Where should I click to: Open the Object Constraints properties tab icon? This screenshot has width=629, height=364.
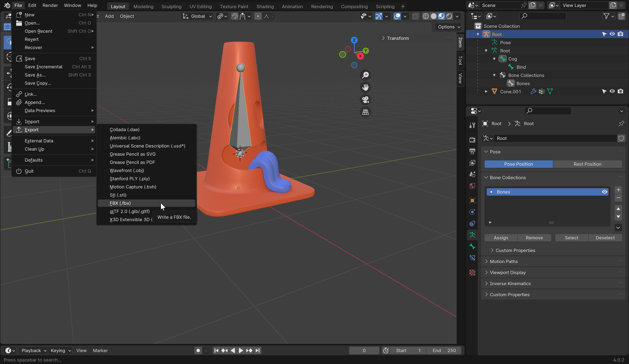472,223
